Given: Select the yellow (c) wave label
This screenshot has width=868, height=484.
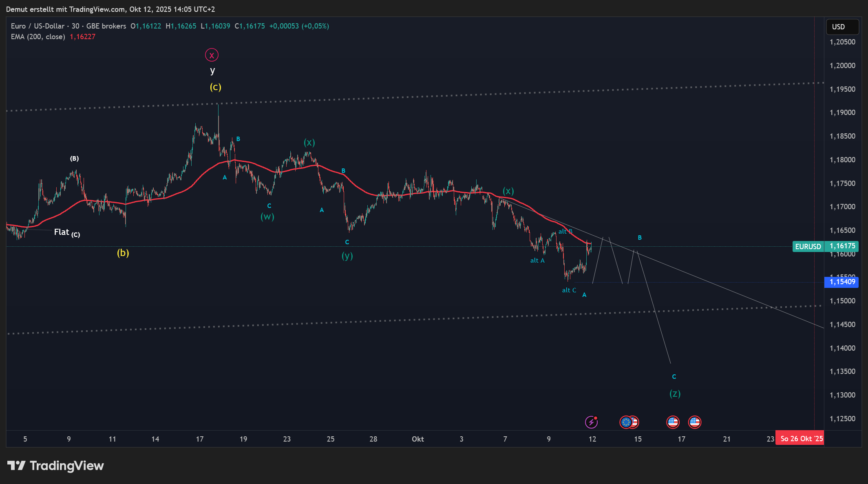Looking at the screenshot, I should pos(215,87).
